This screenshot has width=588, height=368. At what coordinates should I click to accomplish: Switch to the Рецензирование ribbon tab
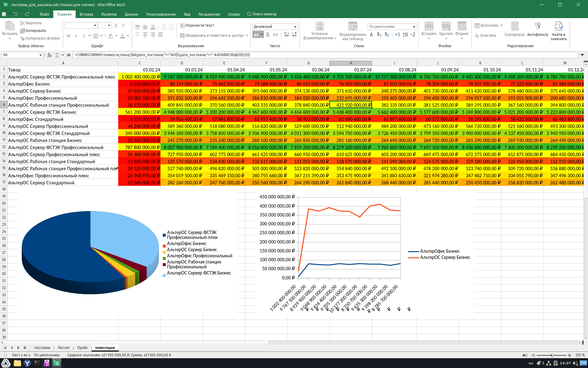[161, 14]
